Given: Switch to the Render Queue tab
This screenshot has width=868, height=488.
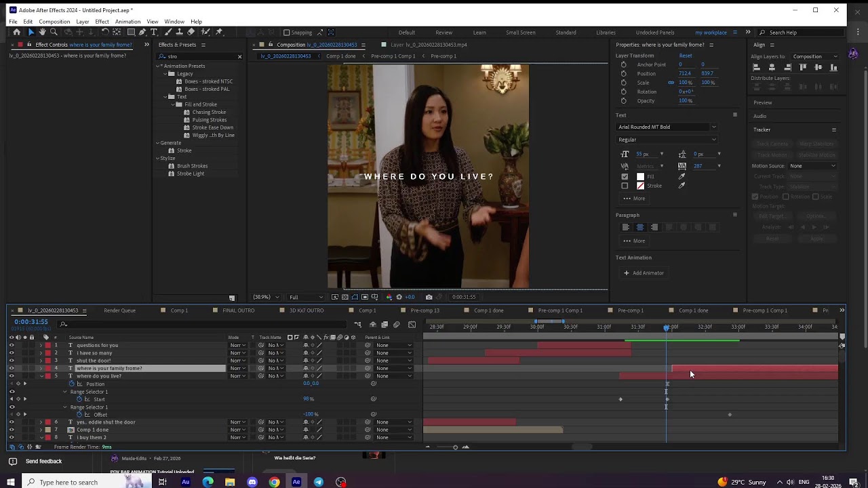Looking at the screenshot, I should (119, 310).
